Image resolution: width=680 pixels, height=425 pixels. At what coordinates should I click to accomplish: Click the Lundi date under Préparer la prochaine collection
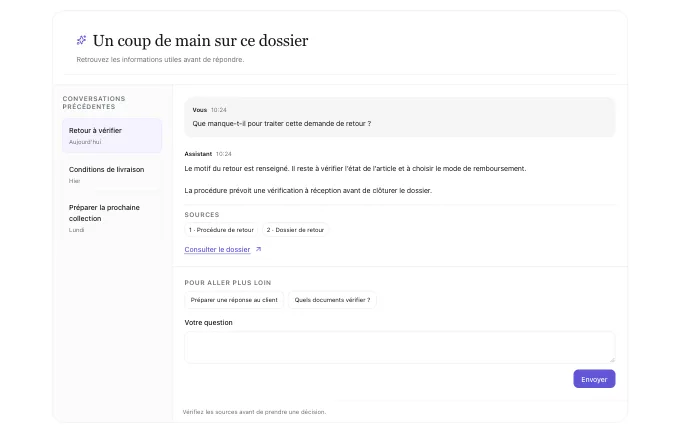76,230
